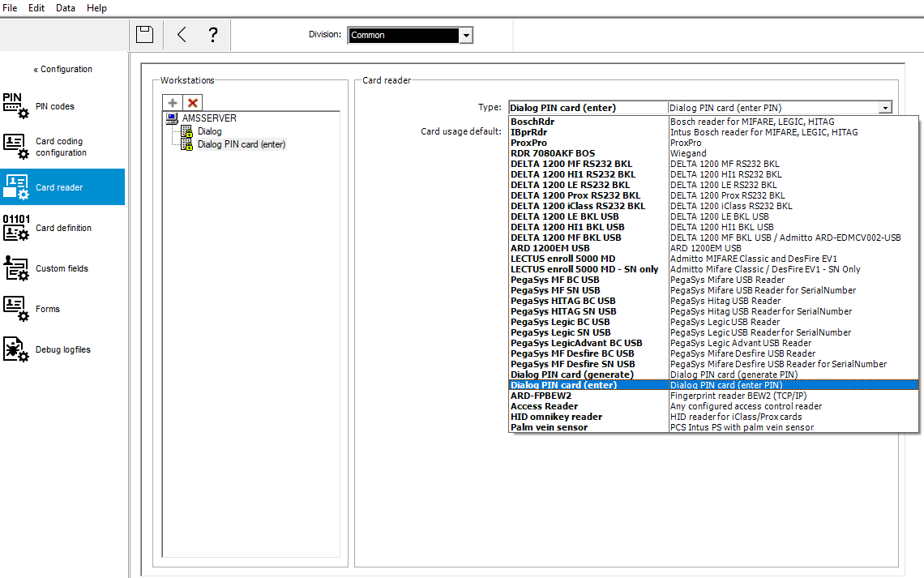Open the Division dropdown

pyautogui.click(x=466, y=36)
